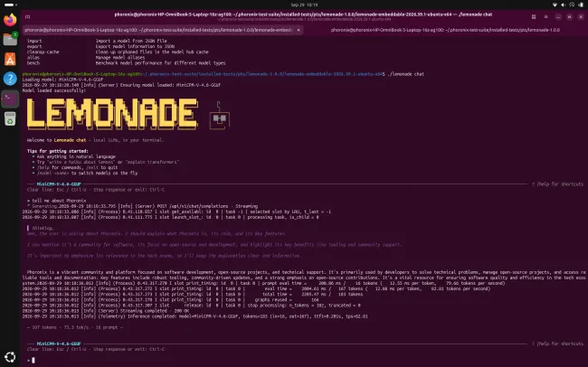Click the 'export' command row

click(x=100, y=46)
